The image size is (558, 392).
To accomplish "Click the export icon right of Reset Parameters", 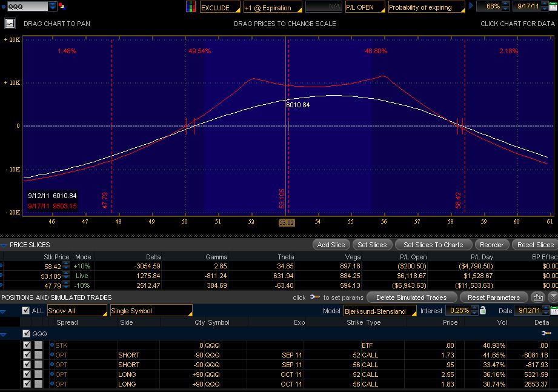I will click(538, 297).
